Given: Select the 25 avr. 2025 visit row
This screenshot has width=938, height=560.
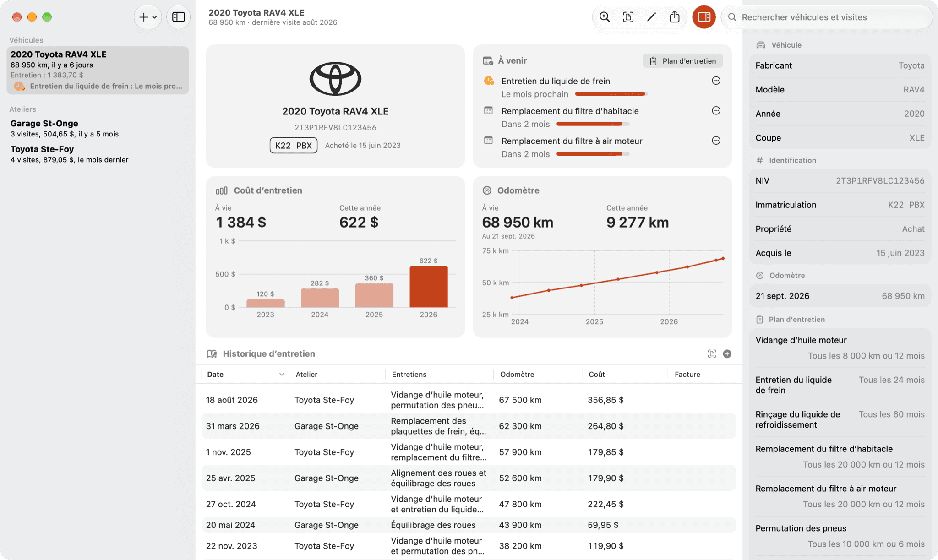Looking at the screenshot, I should pyautogui.click(x=469, y=478).
